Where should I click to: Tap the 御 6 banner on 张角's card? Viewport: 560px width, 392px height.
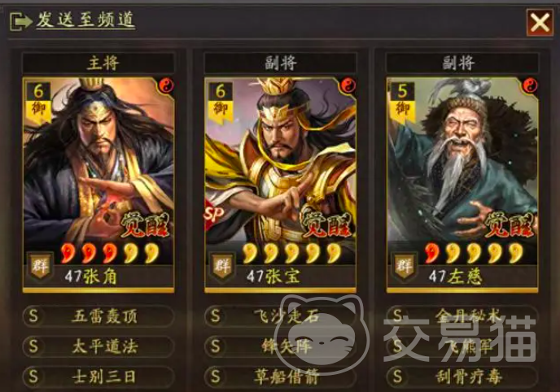point(38,102)
